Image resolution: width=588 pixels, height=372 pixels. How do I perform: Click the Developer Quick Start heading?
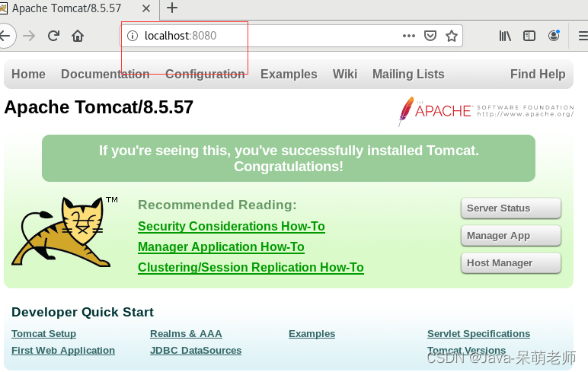pos(82,312)
